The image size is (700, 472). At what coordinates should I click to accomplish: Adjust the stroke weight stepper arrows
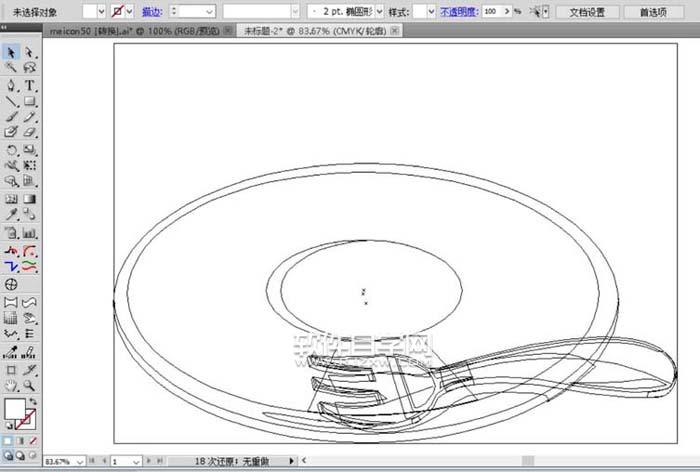click(174, 12)
